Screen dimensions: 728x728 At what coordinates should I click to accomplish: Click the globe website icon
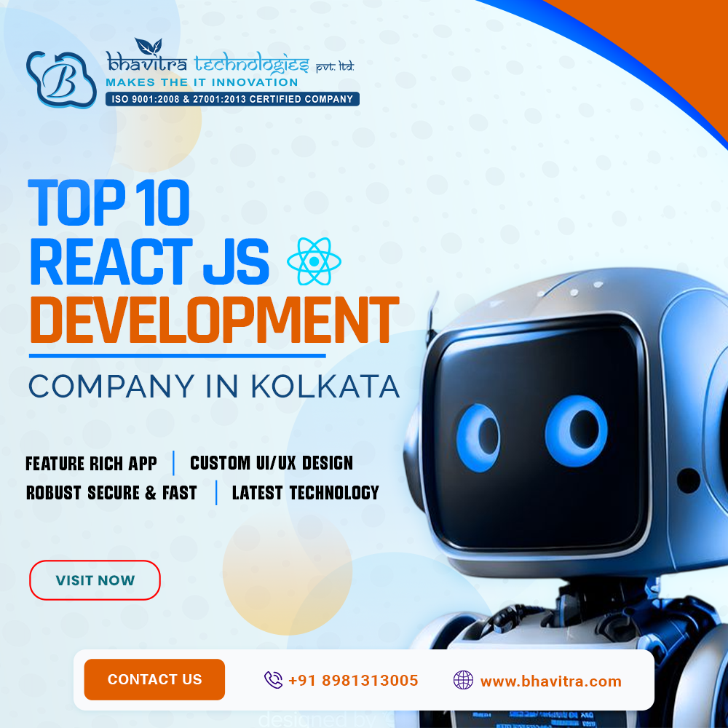[x=463, y=680]
